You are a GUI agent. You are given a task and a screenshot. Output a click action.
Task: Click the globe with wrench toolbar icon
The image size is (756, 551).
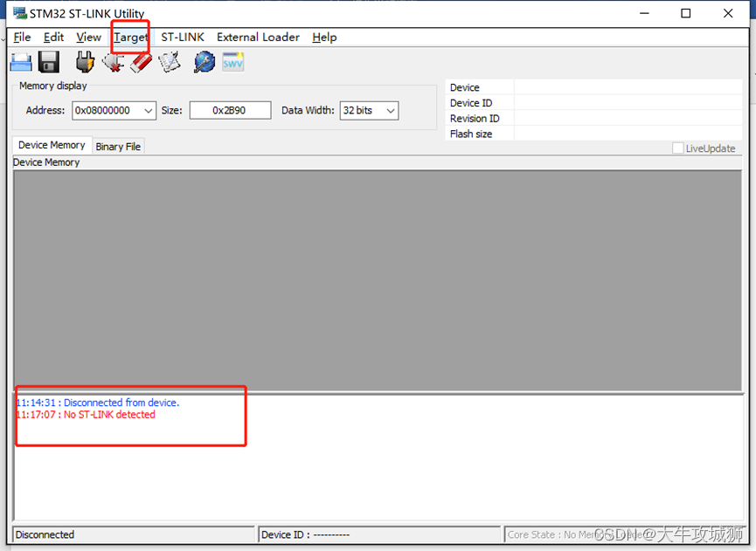205,62
